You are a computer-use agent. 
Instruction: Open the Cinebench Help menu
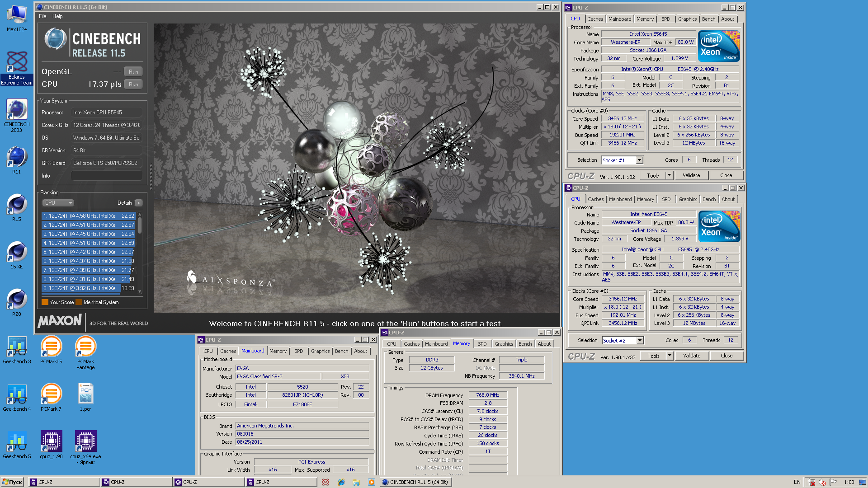[x=57, y=16]
